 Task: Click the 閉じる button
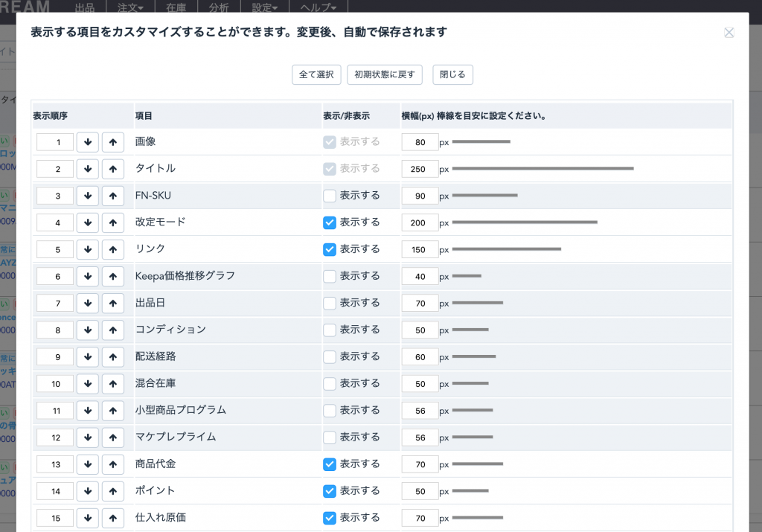pos(452,75)
